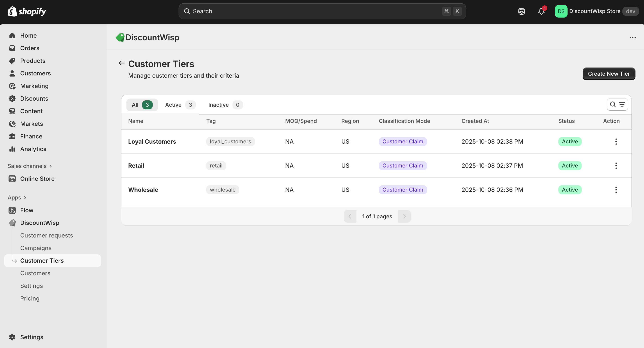This screenshot has width=644, height=348.
Task: Click the Create New Tier button
Action: [608, 74]
